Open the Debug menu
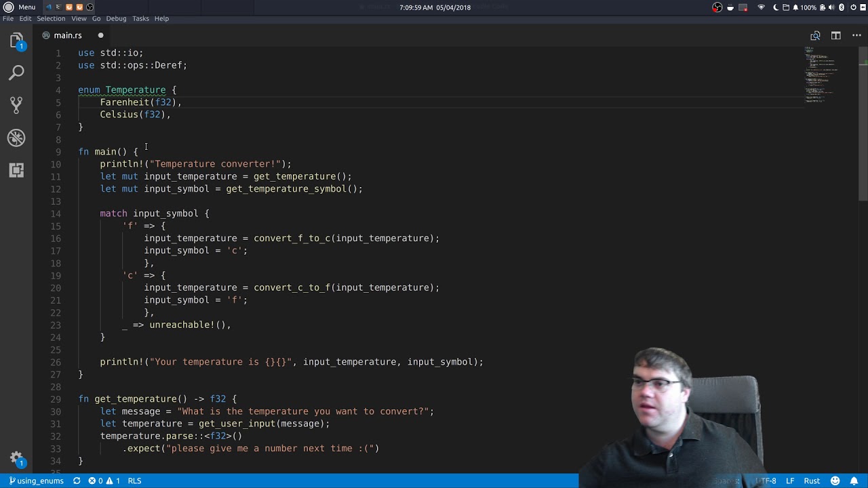 (116, 18)
